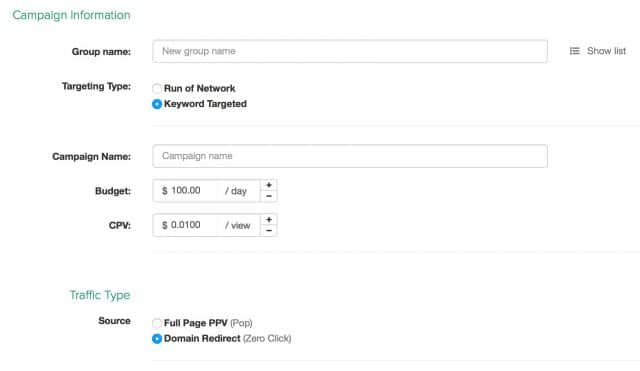Click the Group name label
The height and width of the screenshot is (371, 640).
click(x=101, y=52)
